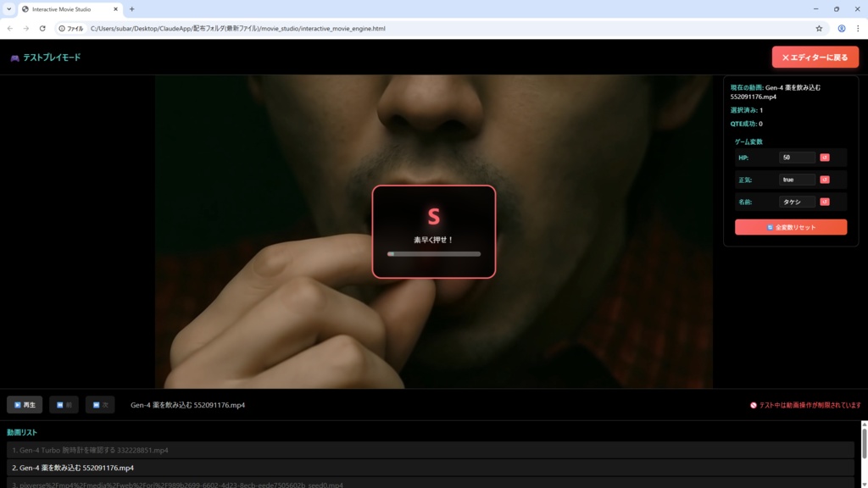Reset the HP variable using its reset icon
This screenshot has height=488, width=868.
point(825,158)
